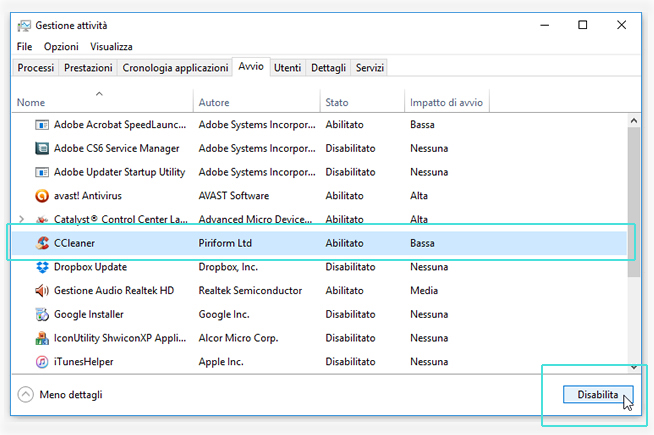This screenshot has width=654, height=435.
Task: Click the Adobe Updater Startup Utility icon
Action: pyautogui.click(x=42, y=172)
